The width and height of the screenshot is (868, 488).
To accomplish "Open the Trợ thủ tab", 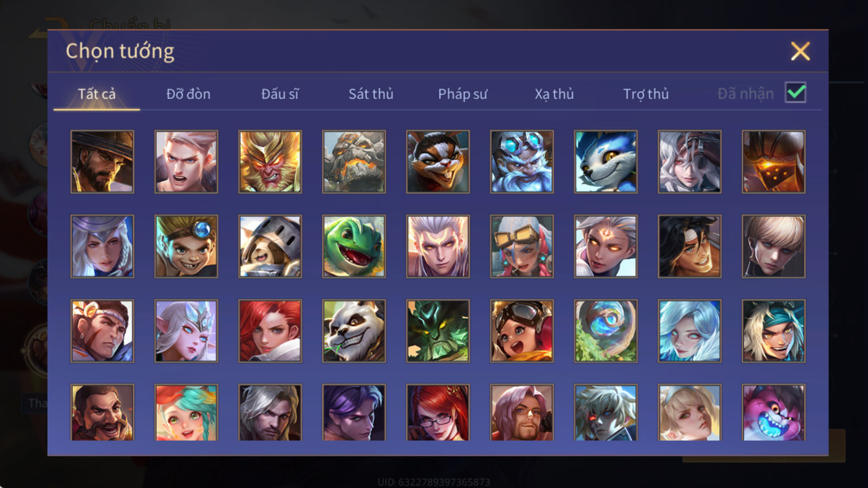I will tap(646, 94).
